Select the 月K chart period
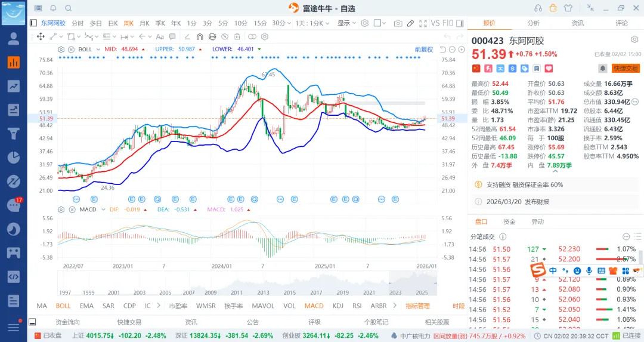 [x=144, y=23]
